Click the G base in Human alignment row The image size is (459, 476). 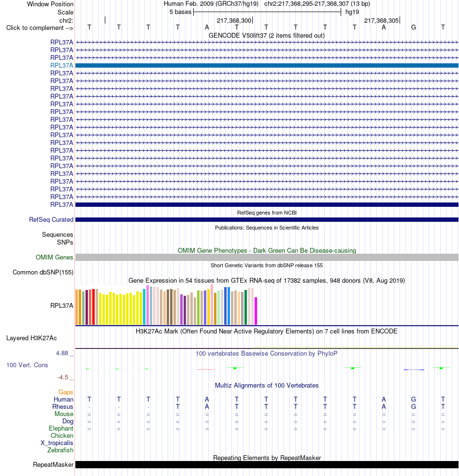coord(414,399)
